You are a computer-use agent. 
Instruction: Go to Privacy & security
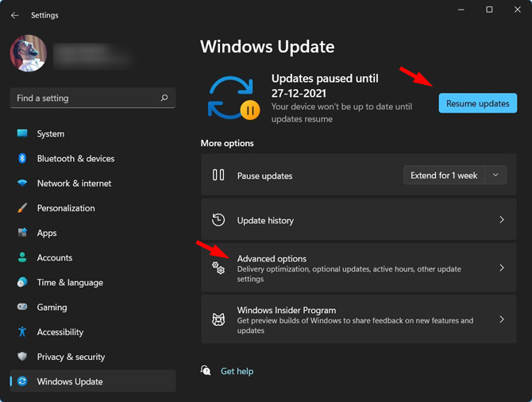(x=93, y=357)
